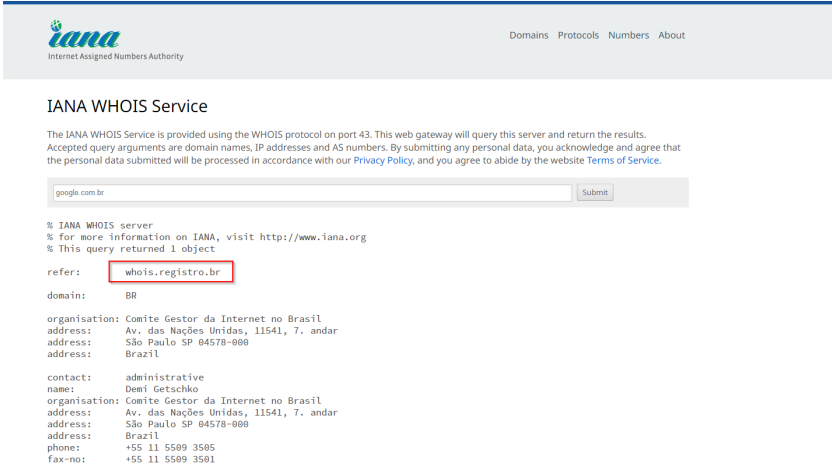Click the IANA logo

[x=84, y=34]
